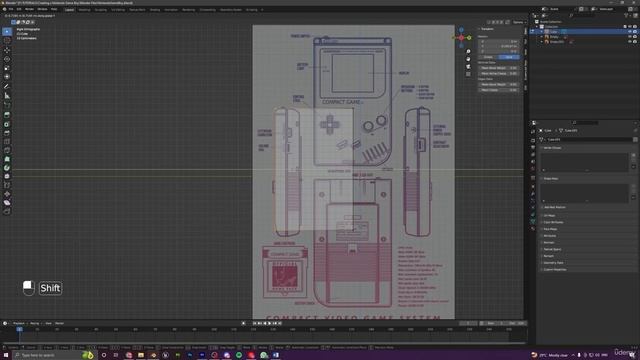Expand the Custom Properties panel
The image size is (640, 360).
pos(554,269)
